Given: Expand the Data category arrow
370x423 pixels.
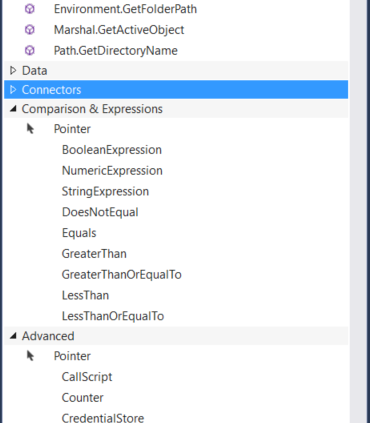Looking at the screenshot, I should click(13, 70).
